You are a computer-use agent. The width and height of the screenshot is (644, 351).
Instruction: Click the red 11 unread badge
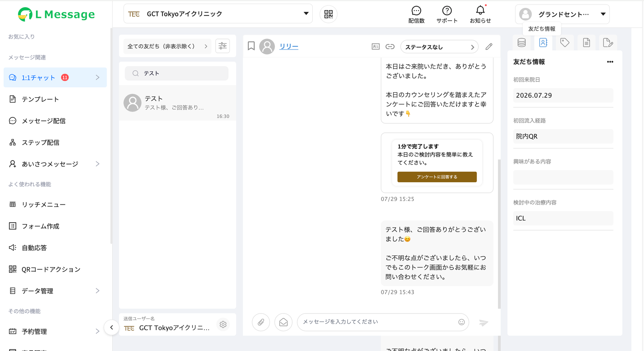(x=65, y=78)
